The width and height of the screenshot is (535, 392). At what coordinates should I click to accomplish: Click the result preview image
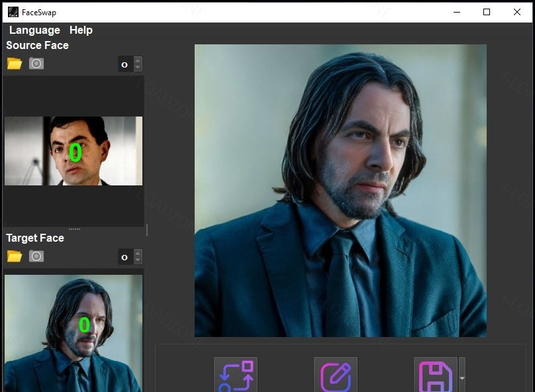[x=340, y=191]
